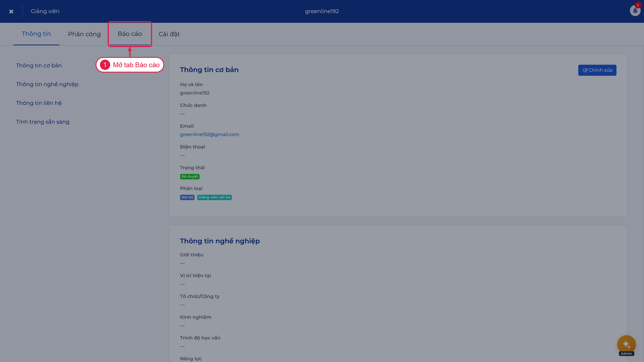
Task: Click the Thông tin nghề nghiệp section heading
Action: 220,241
